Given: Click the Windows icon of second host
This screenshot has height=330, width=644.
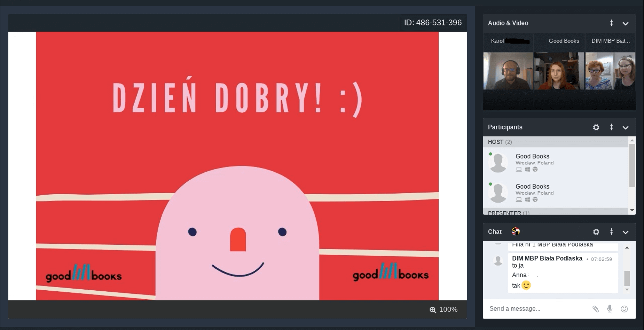Looking at the screenshot, I should coord(527,199).
